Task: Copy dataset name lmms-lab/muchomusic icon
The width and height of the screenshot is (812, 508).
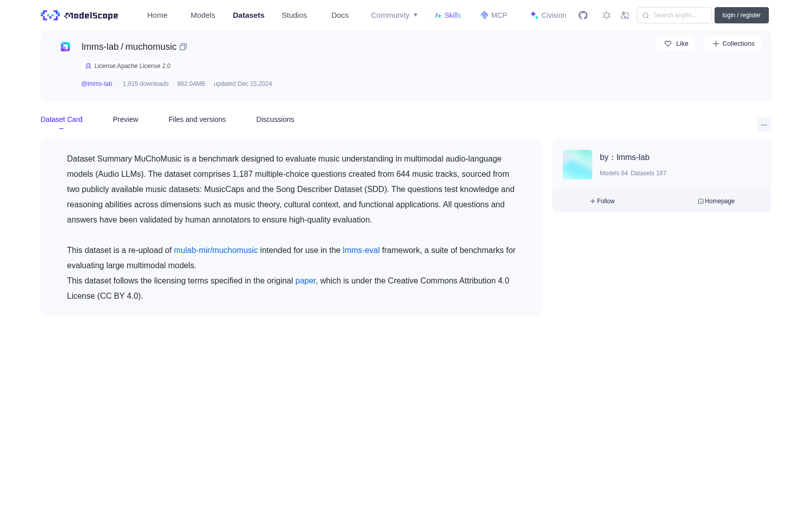Action: [x=183, y=47]
